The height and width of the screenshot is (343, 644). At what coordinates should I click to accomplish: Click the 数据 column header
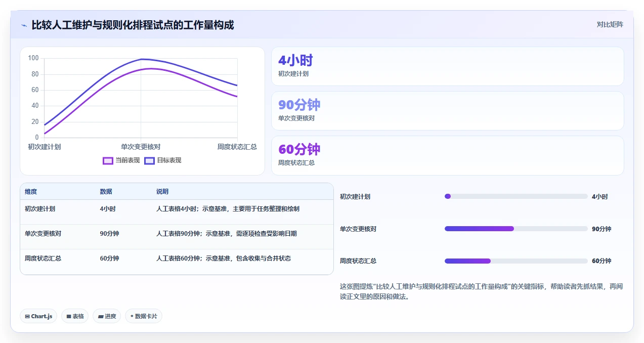(106, 192)
